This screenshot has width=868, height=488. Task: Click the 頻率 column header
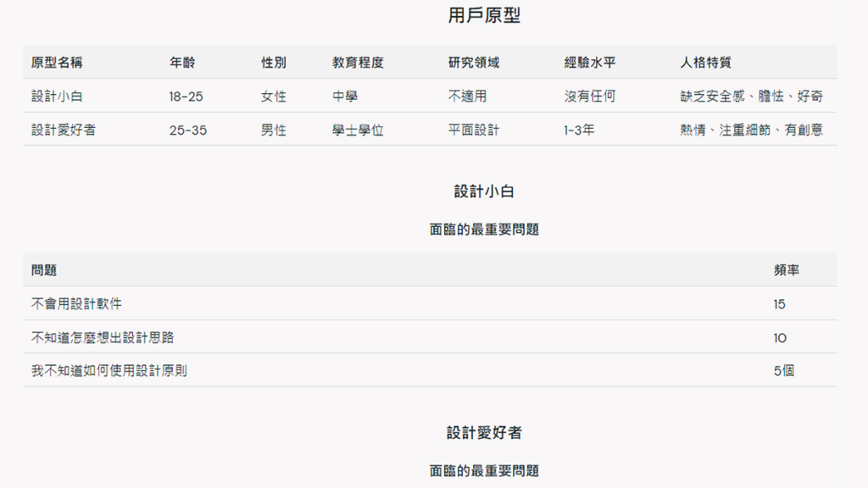pyautogui.click(x=787, y=270)
